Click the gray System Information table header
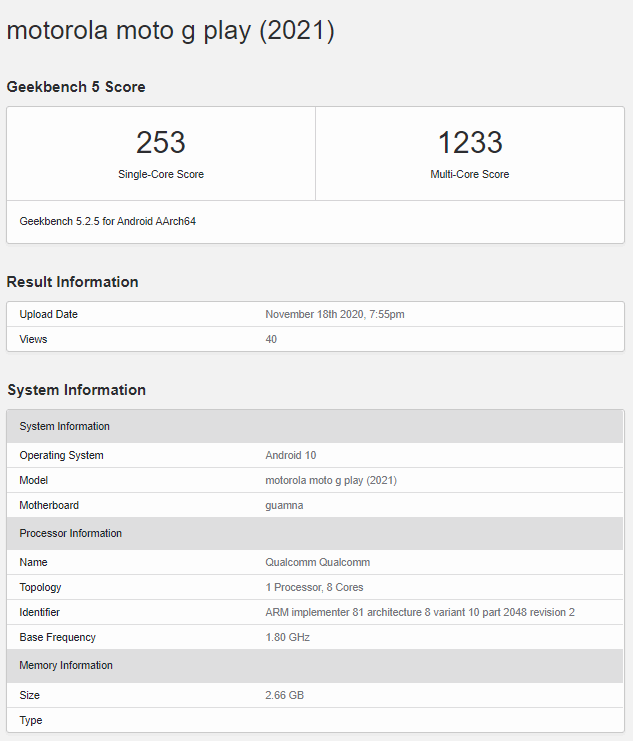Image resolution: width=633 pixels, height=741 pixels. point(315,426)
